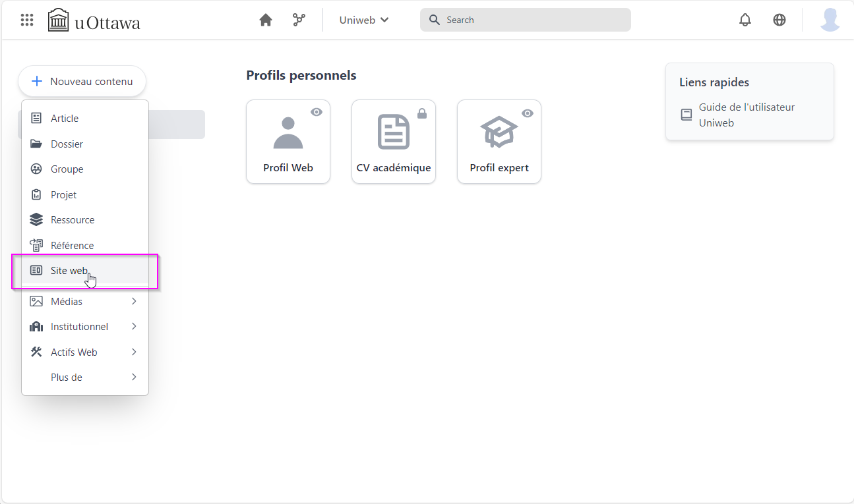Screen dimensions: 854x504
Task: Toggle visibility eye on Profil Web card
Action: pyautogui.click(x=317, y=113)
